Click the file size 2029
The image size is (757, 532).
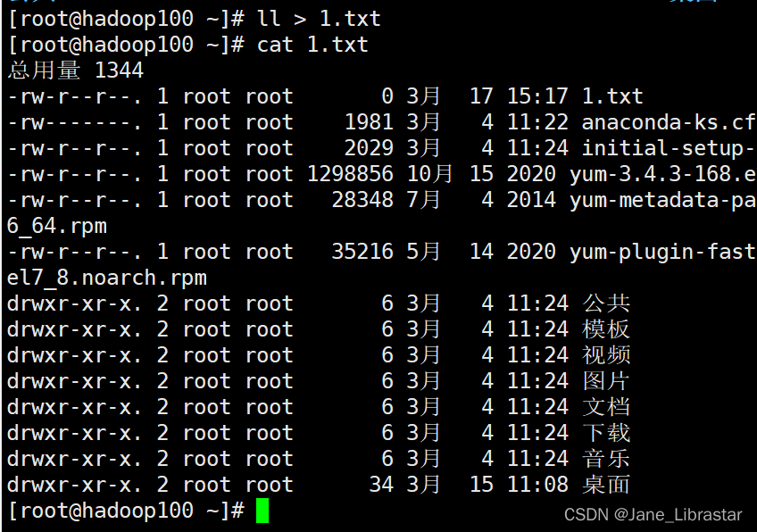click(x=369, y=148)
